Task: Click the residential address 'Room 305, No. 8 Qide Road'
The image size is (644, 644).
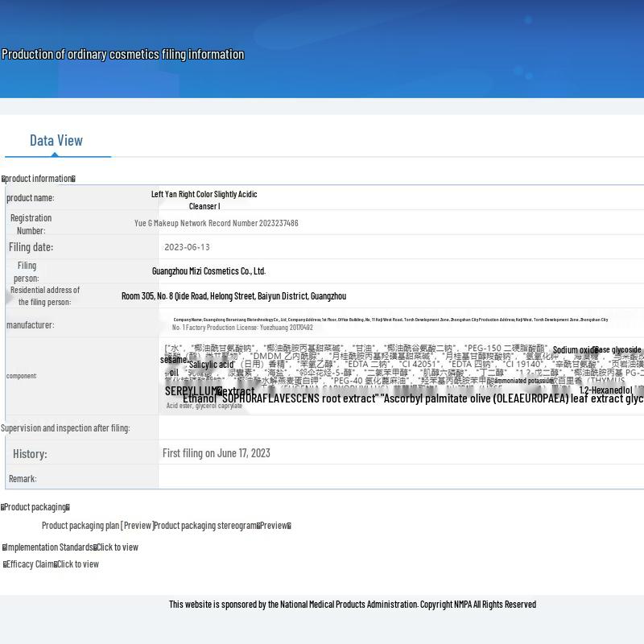Action: (x=233, y=296)
